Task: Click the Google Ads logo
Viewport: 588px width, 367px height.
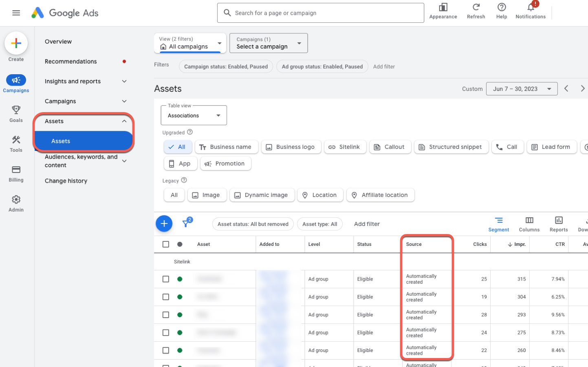Action: (x=65, y=13)
